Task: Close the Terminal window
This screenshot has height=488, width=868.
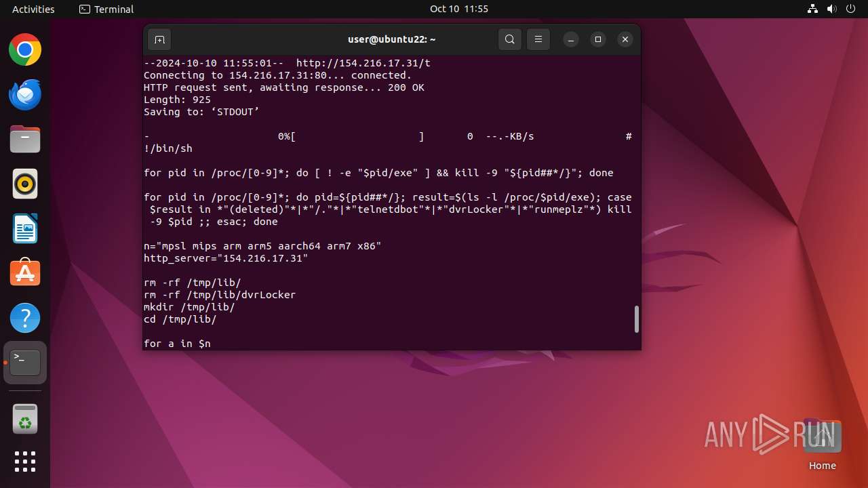Action: pos(625,39)
